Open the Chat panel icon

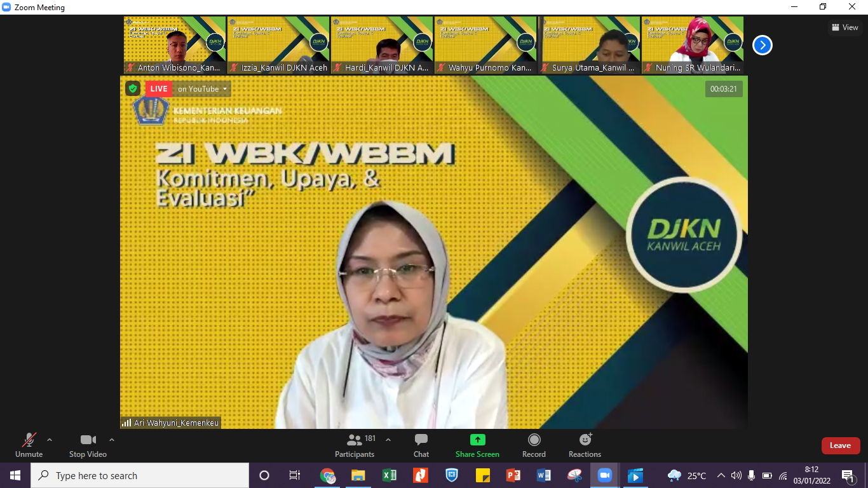pyautogui.click(x=421, y=440)
